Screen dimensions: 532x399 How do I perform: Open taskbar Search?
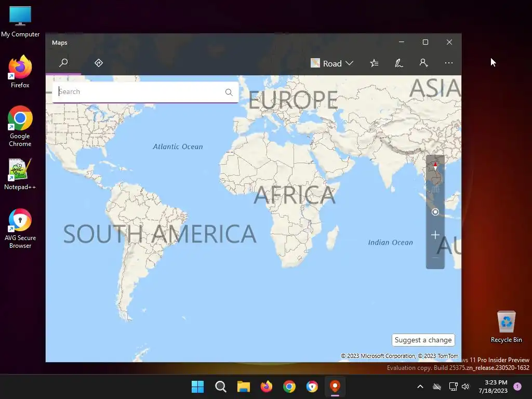(x=220, y=387)
